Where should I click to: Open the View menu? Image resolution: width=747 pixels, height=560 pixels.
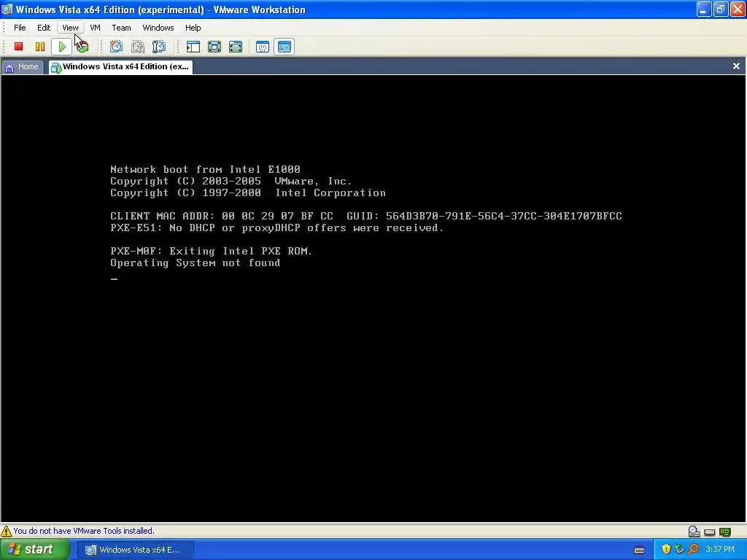click(x=70, y=28)
